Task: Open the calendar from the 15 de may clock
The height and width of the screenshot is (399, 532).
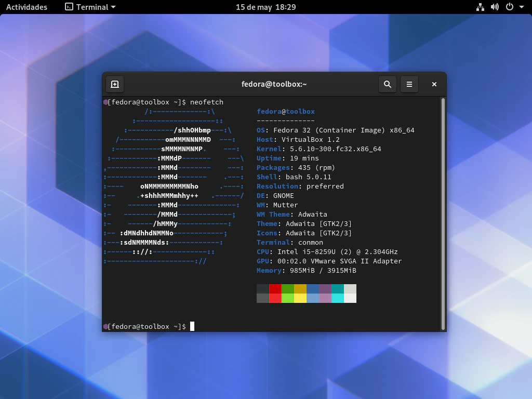Action: (x=265, y=7)
